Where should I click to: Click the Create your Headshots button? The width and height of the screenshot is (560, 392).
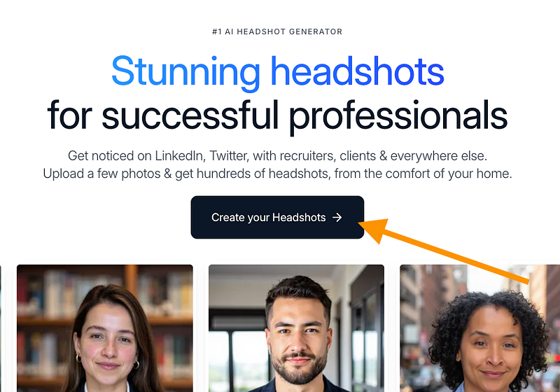(277, 217)
